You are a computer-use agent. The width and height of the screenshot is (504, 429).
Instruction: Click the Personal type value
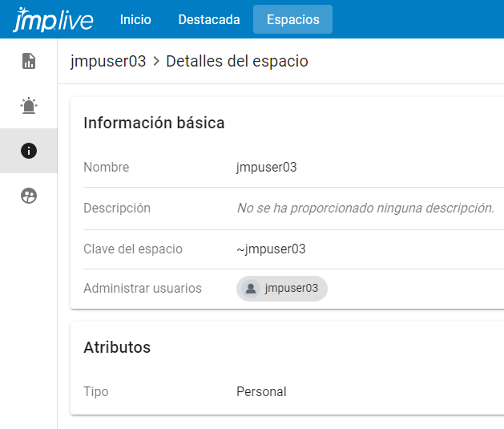(261, 391)
